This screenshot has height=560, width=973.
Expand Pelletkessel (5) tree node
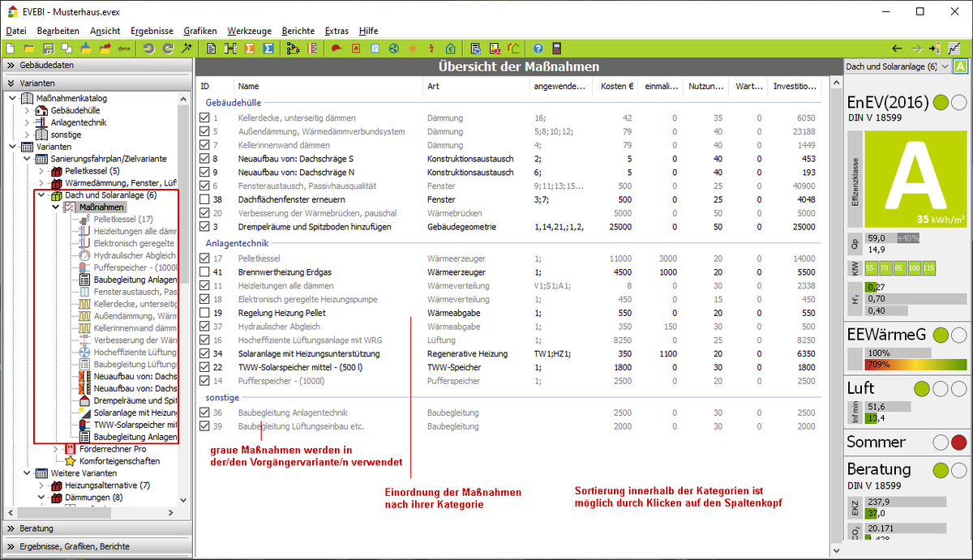42,171
